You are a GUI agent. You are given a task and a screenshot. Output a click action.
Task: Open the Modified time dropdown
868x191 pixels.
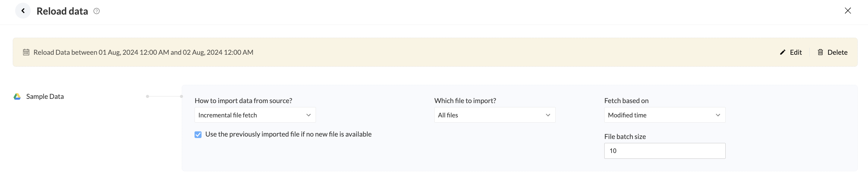(664, 115)
